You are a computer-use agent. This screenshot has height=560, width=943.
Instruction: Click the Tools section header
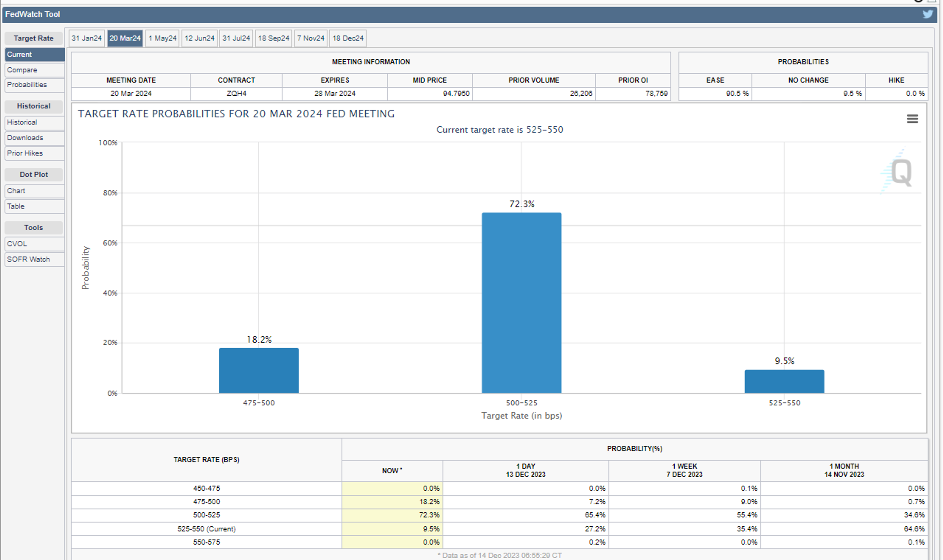34,227
